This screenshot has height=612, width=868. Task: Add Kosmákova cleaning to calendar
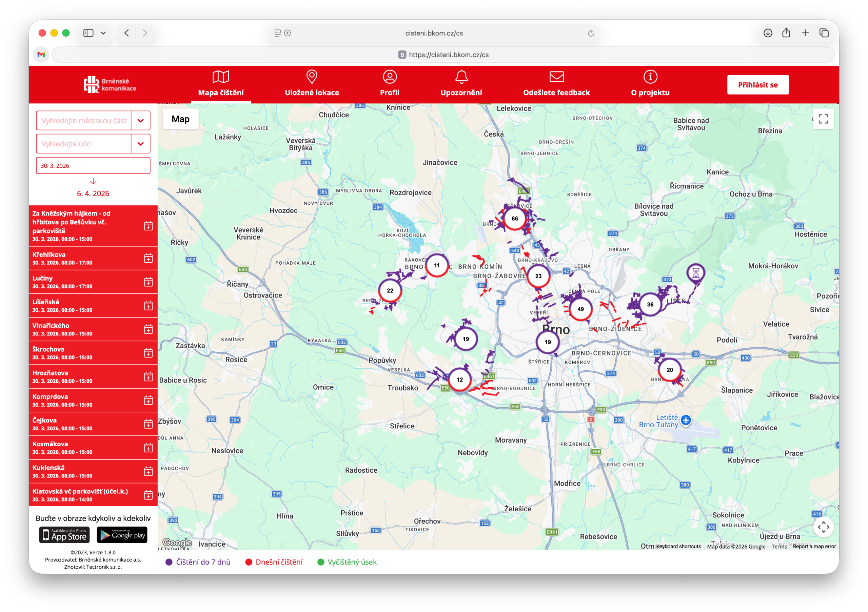[x=148, y=448]
